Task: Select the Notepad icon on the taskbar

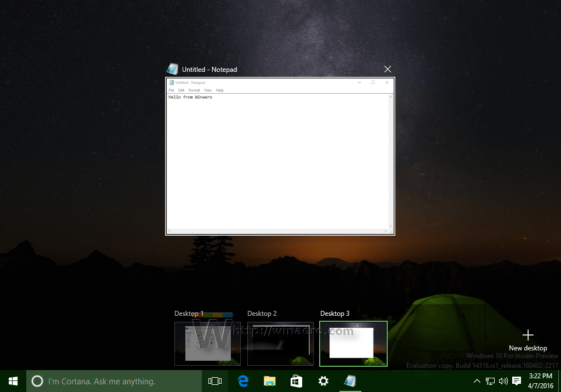Action: (350, 380)
